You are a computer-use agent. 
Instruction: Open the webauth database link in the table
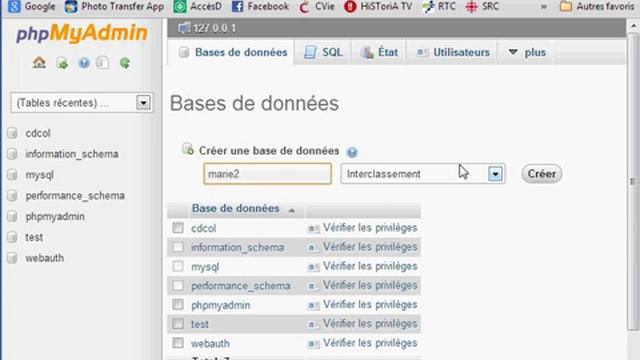(x=210, y=344)
